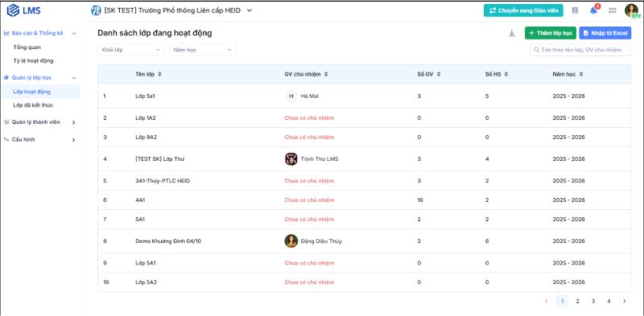Click Hà Mai's avatar letter H
The image size is (644, 316).
[x=291, y=96]
